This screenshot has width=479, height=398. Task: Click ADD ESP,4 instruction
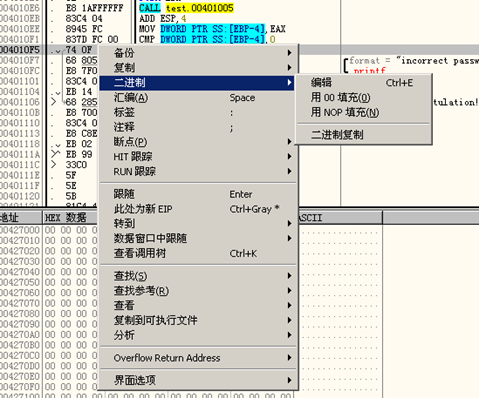pyautogui.click(x=162, y=19)
